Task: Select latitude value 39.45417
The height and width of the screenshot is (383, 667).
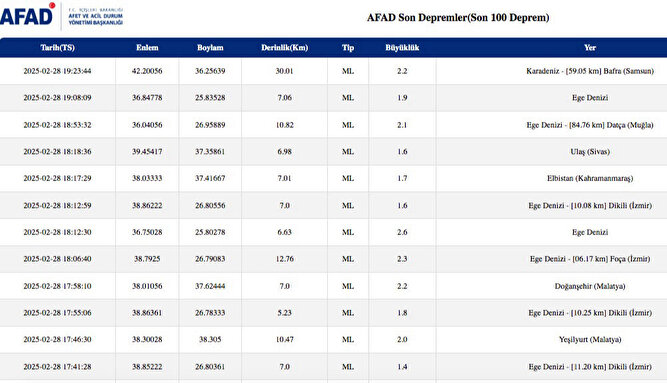Action: [x=147, y=151]
